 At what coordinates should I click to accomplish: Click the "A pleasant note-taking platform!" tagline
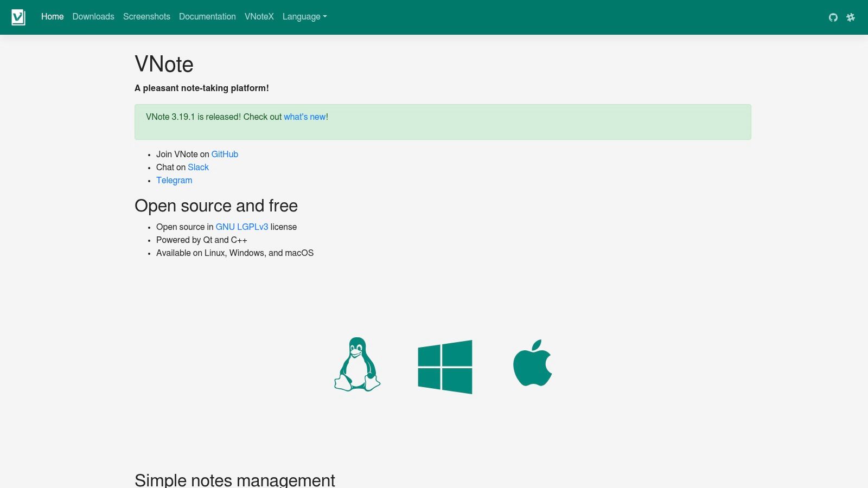202,88
